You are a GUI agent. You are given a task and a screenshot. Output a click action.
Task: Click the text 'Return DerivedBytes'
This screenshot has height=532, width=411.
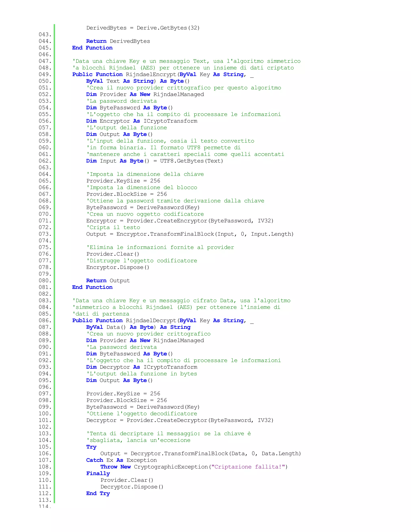click(x=118, y=41)
